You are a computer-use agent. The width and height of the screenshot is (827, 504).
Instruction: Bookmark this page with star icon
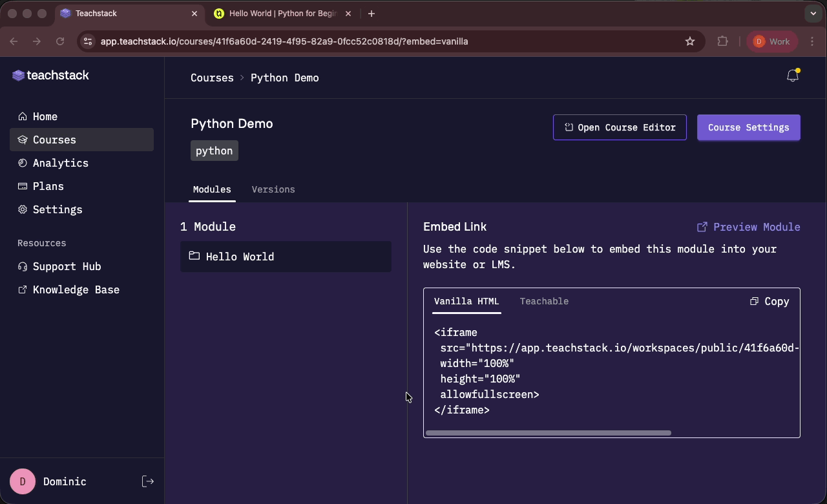(x=690, y=41)
